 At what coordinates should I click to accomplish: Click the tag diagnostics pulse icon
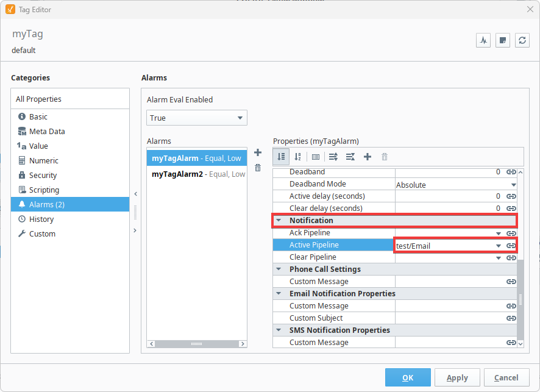(483, 40)
